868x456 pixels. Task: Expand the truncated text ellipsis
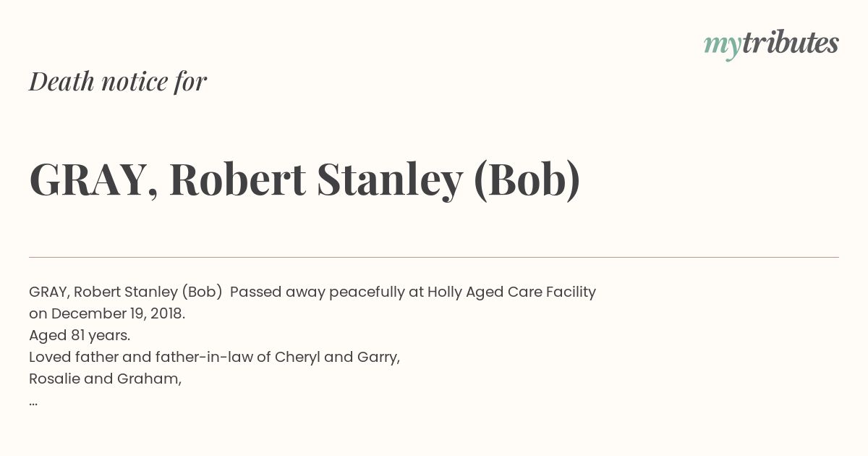coord(33,403)
